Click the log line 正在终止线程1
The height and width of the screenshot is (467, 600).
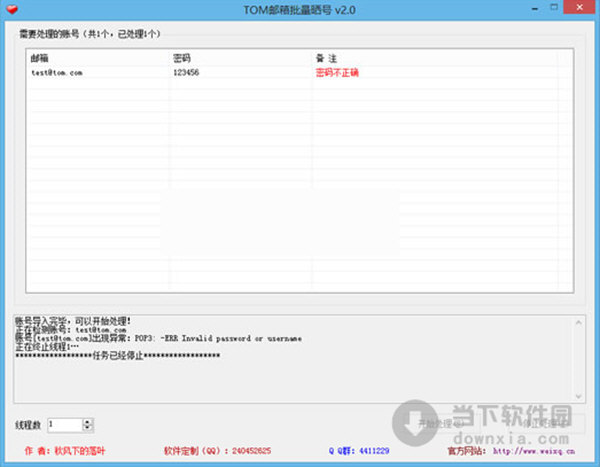pos(47,347)
